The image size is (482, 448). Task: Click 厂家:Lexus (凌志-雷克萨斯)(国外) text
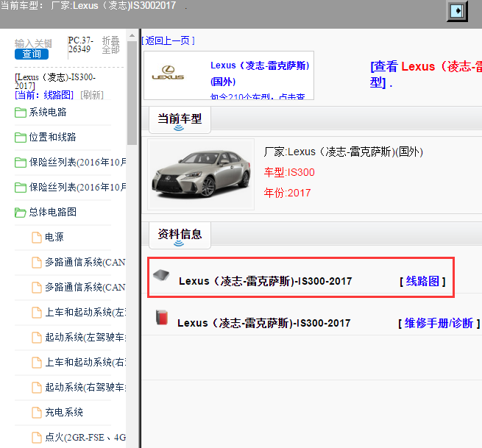[x=344, y=152]
